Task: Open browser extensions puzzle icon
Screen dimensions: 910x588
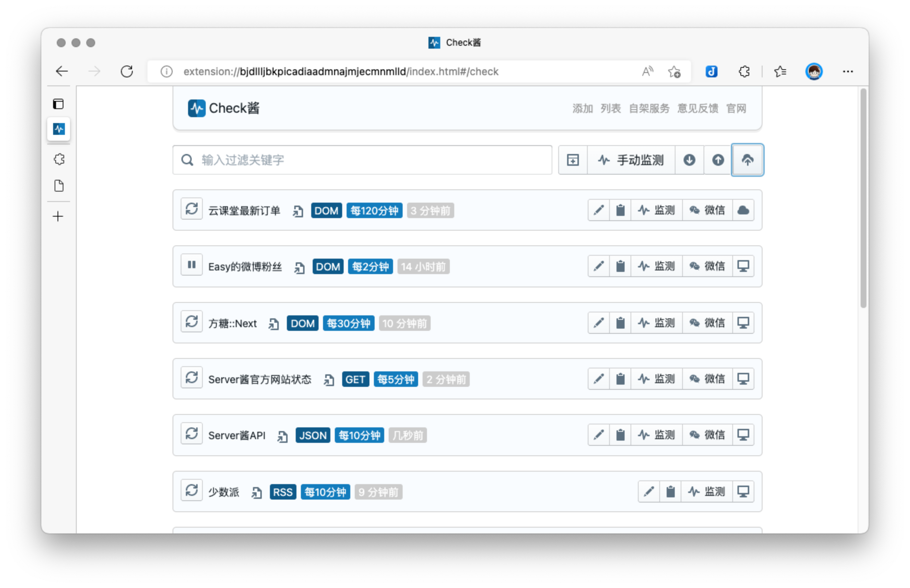Action: (x=744, y=71)
